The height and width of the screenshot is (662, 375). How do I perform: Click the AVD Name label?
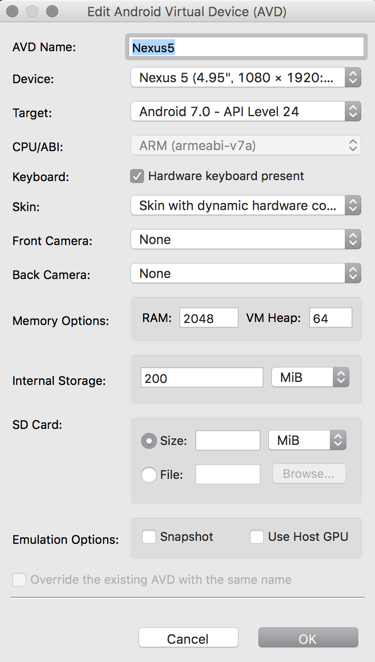point(44,47)
